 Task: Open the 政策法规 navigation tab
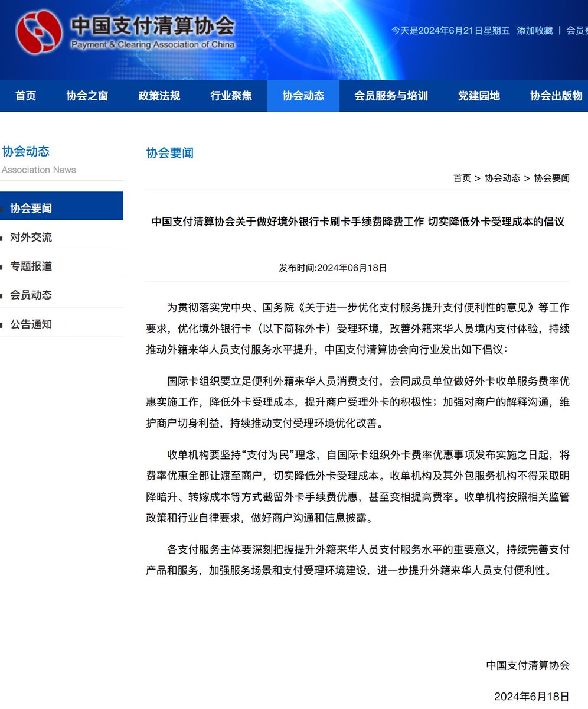[159, 96]
